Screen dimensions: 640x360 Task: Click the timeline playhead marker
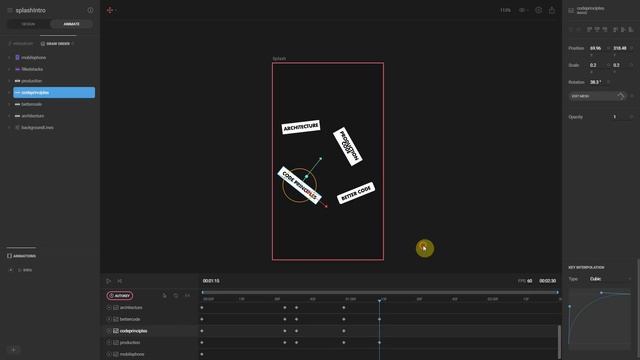[x=380, y=300]
